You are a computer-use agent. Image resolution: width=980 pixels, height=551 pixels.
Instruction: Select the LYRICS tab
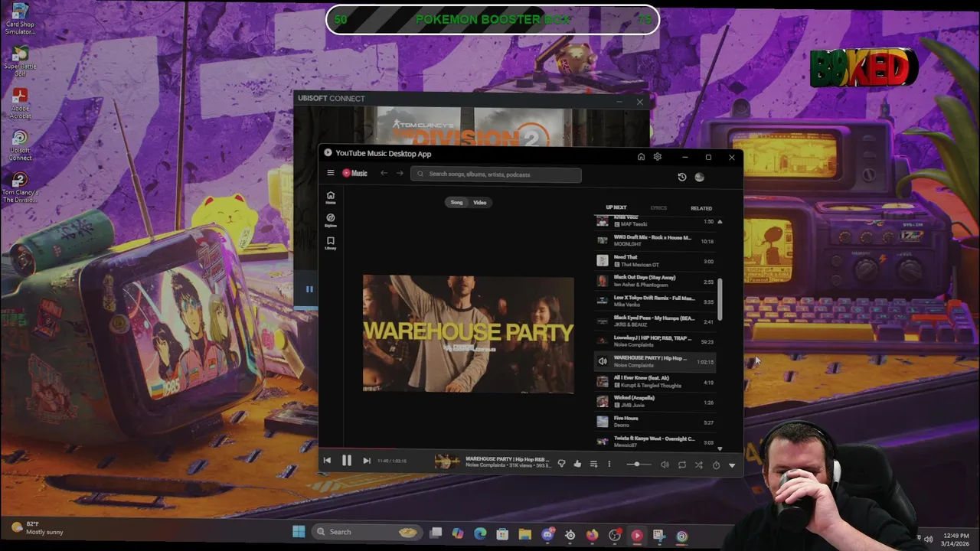[658, 207]
